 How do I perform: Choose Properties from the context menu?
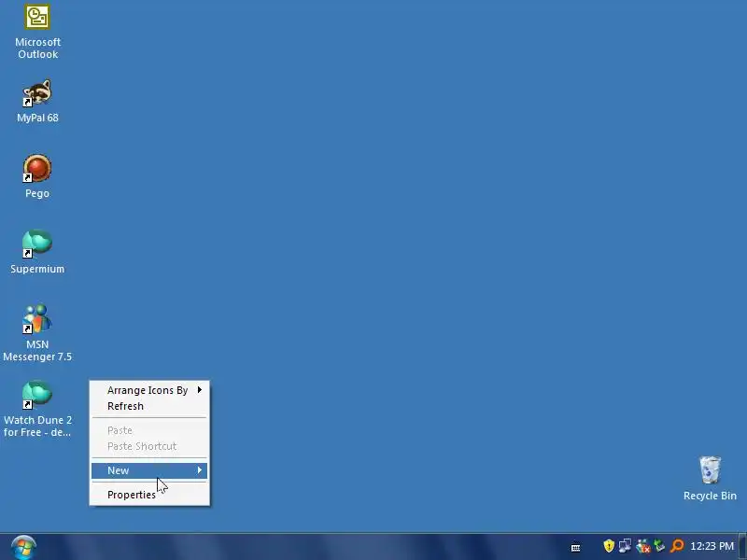[x=149, y=495]
